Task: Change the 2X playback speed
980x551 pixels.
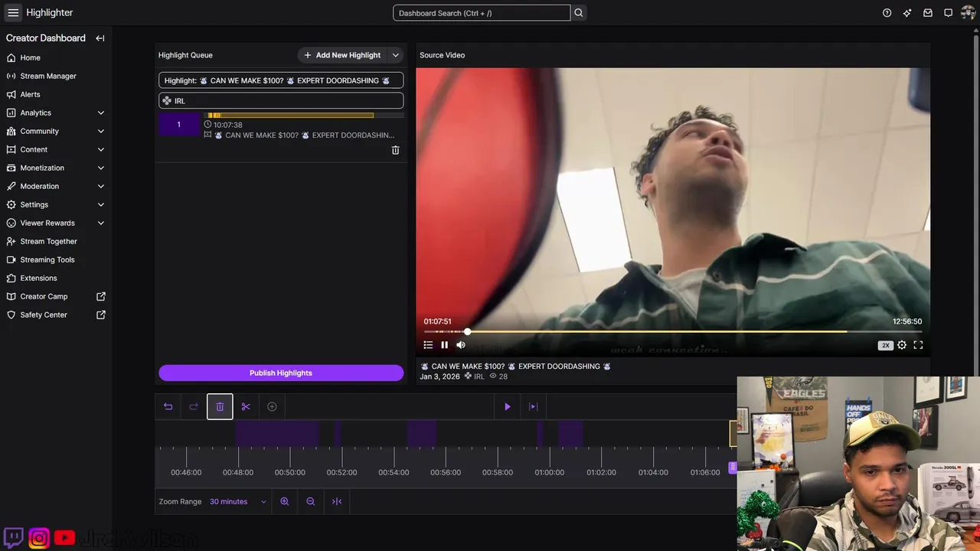Action: point(886,345)
